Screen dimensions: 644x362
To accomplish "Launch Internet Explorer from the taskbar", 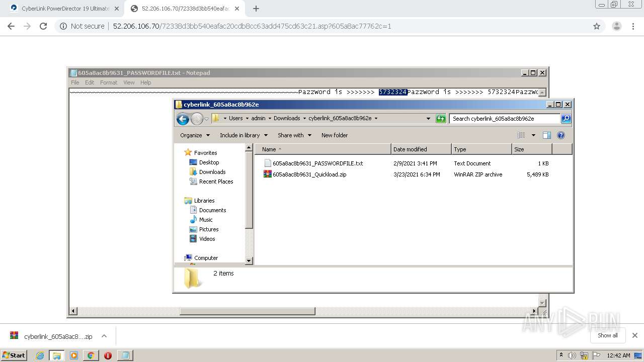I will pos(40,355).
